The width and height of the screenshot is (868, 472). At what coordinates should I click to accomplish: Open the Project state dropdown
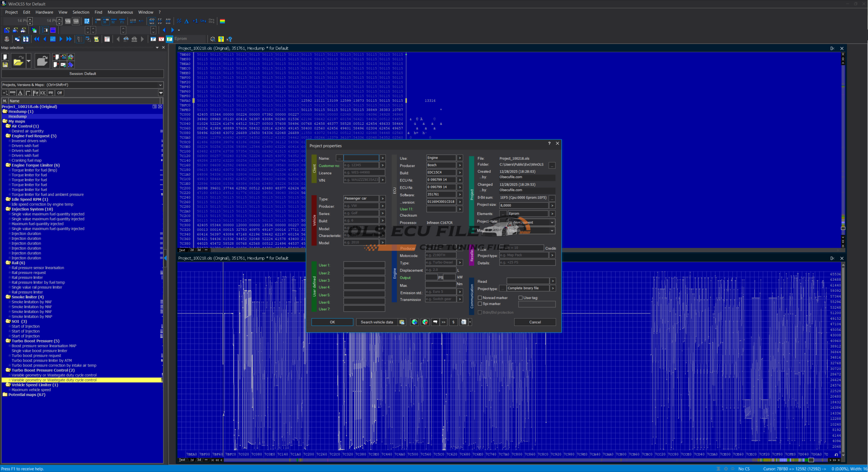(552, 222)
